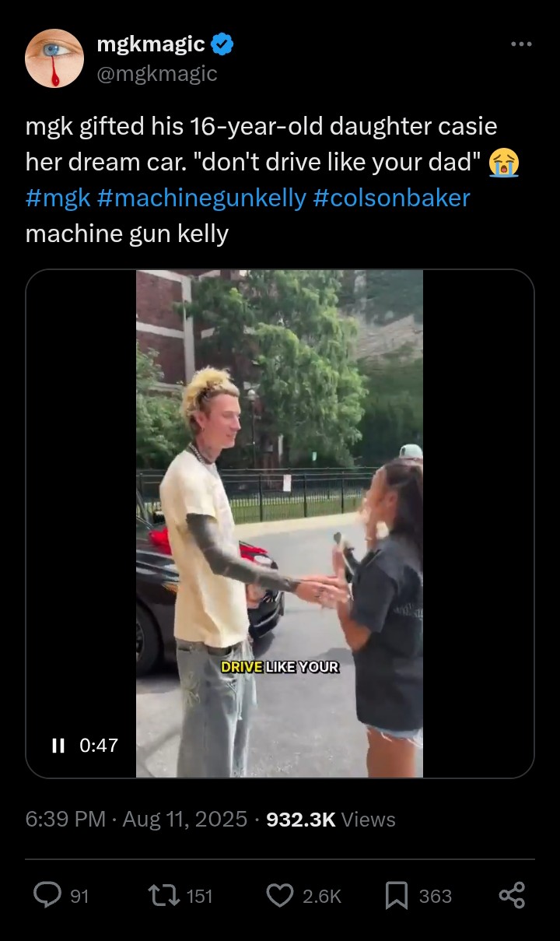Click the reply speech bubble icon
The height and width of the screenshot is (941, 560).
click(47, 896)
